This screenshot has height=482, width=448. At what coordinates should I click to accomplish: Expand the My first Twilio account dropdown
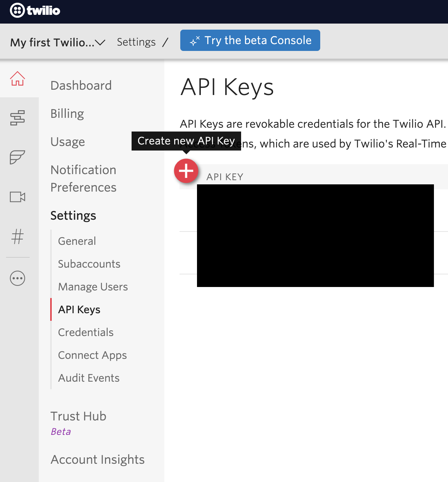click(x=58, y=42)
